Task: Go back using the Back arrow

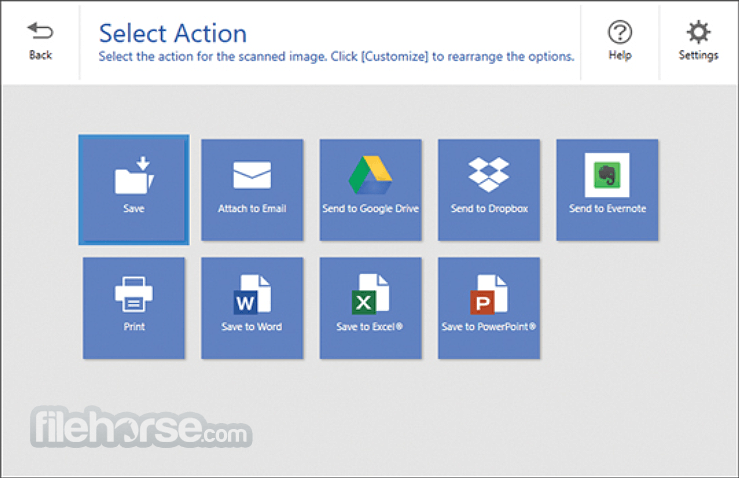Action: coord(40,32)
